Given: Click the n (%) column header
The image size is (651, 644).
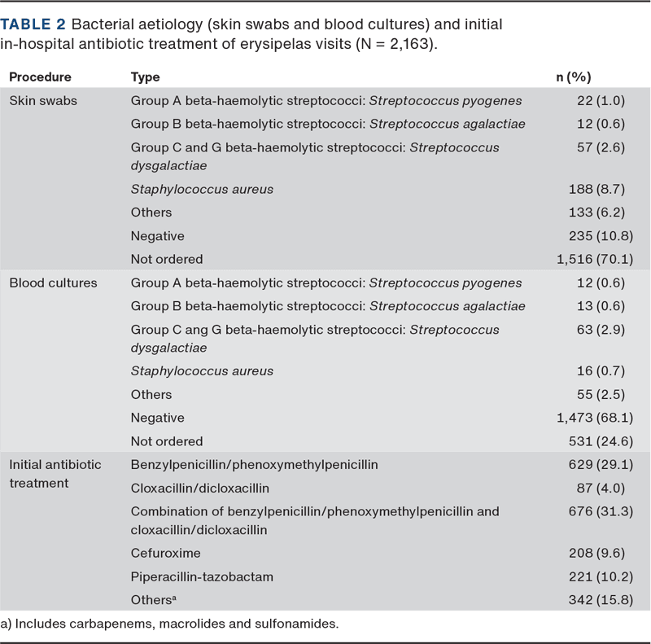Looking at the screenshot, I should (x=572, y=77).
